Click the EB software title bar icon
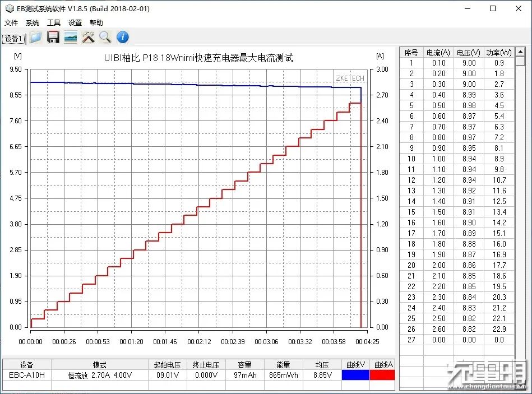This screenshot has width=532, height=394. (x=9, y=8)
